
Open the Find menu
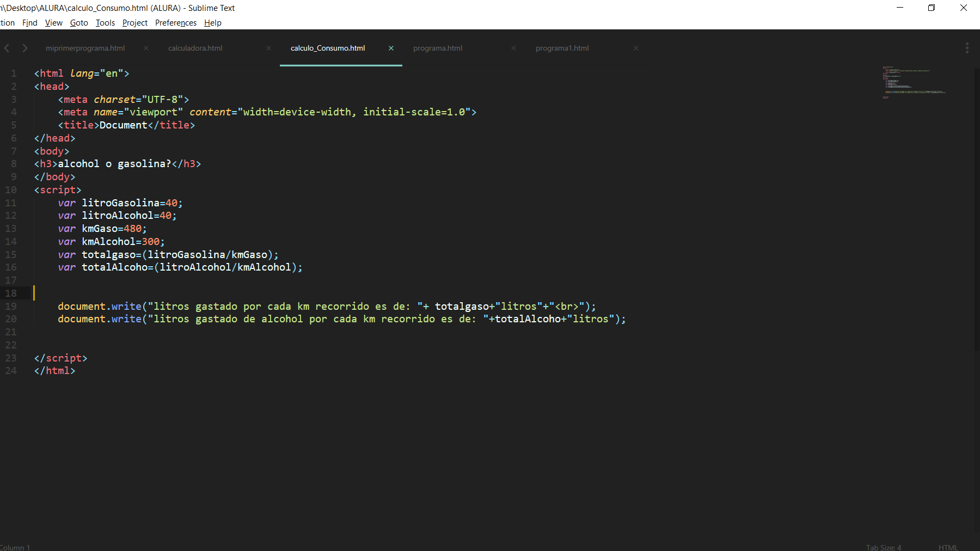[30, 23]
